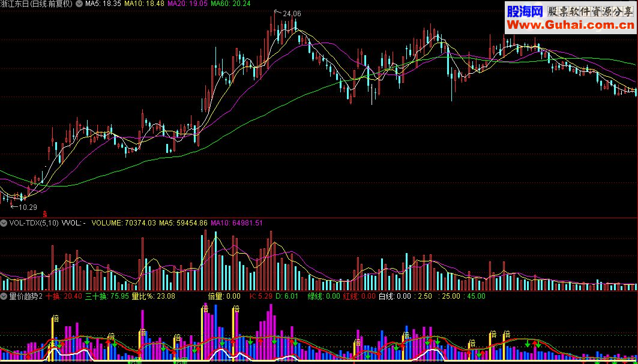This screenshot has height=364, width=638.
Task: Click the 24.06 high price marker
Action: [292, 14]
